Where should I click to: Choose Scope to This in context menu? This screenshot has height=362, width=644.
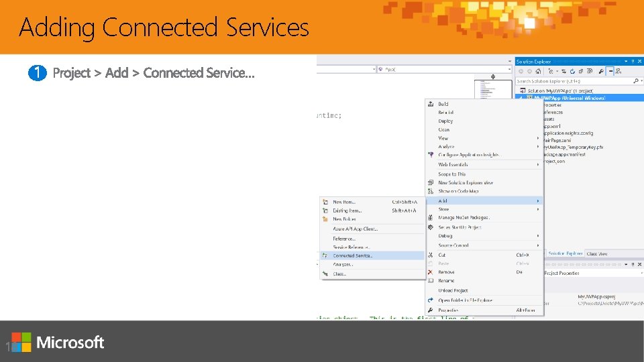pyautogui.click(x=451, y=174)
